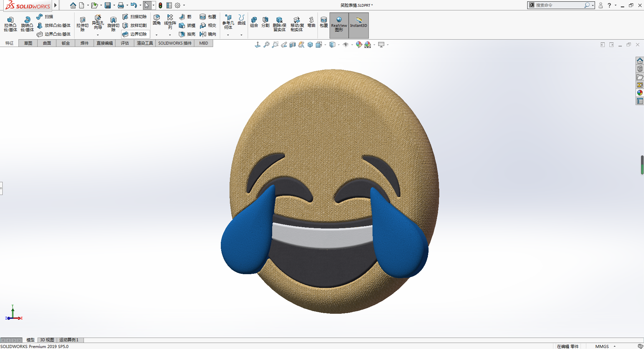This screenshot has width=644, height=349.
Task: Click Swept Cut (扫描切除)
Action: click(135, 17)
